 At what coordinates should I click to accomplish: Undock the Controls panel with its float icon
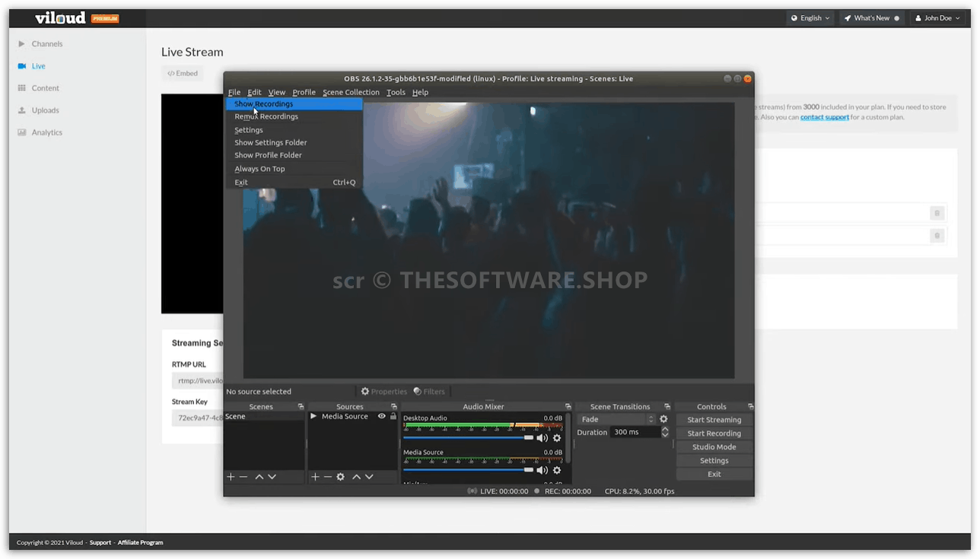750,407
